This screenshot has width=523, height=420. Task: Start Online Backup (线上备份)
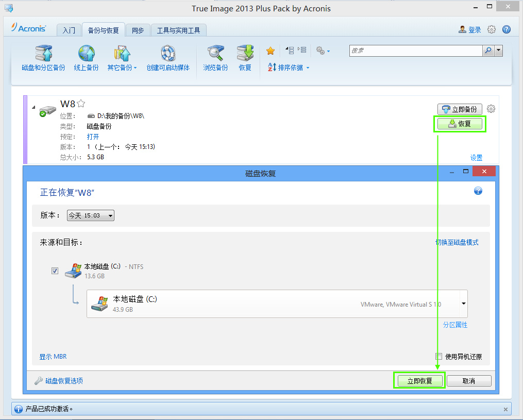pyautogui.click(x=87, y=58)
